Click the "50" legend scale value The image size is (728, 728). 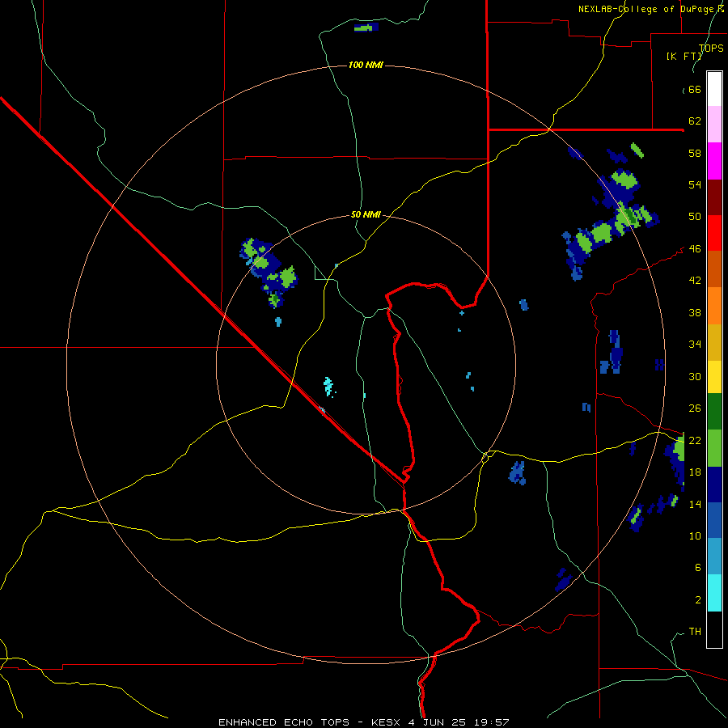pyautogui.click(x=695, y=217)
